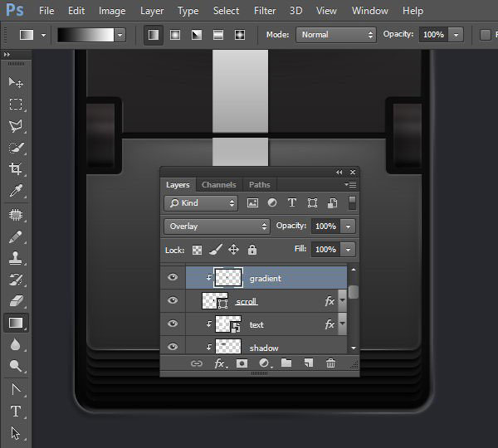This screenshot has width=498, height=448.
Task: Toggle visibility of the shadow layer
Action: click(x=173, y=347)
